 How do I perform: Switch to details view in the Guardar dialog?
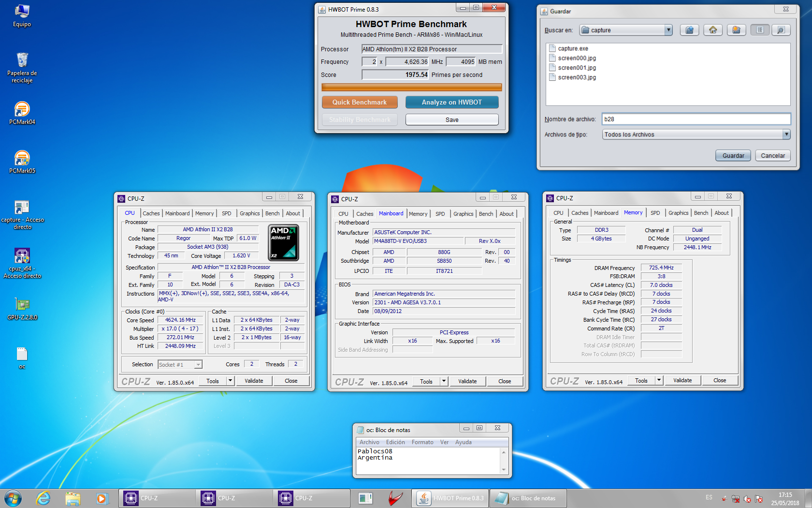coord(781,30)
